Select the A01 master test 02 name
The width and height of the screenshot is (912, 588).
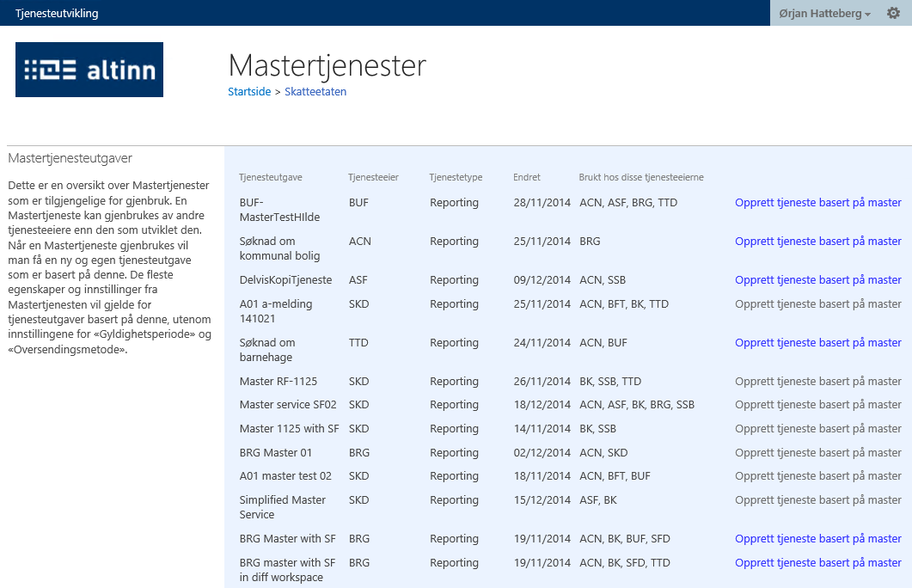[x=285, y=475]
